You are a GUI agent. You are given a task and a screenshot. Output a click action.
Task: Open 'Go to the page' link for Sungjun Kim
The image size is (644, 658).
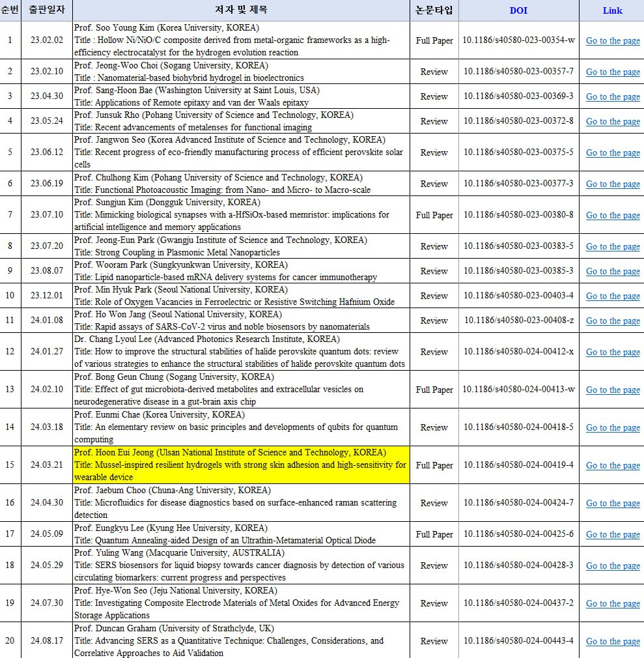613,215
